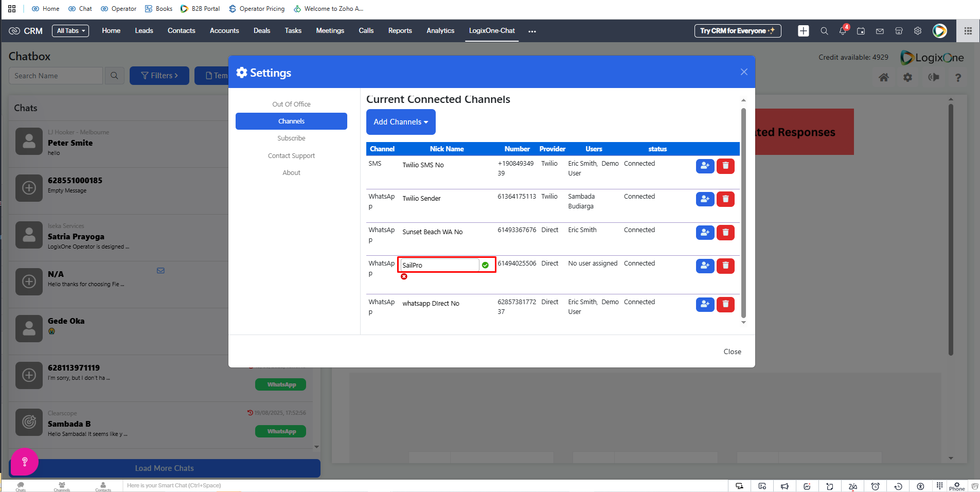Open About settings tab

click(x=291, y=173)
